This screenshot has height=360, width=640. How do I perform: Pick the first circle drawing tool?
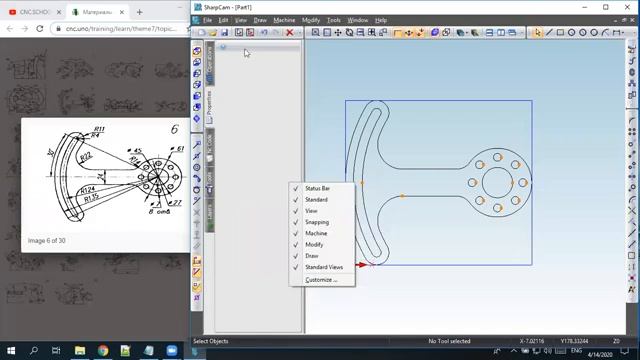(571, 33)
